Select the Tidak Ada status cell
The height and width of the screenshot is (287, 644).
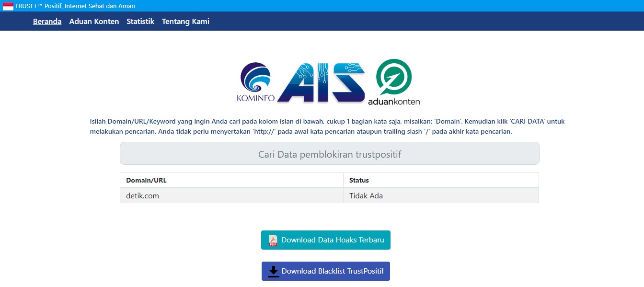coord(441,195)
